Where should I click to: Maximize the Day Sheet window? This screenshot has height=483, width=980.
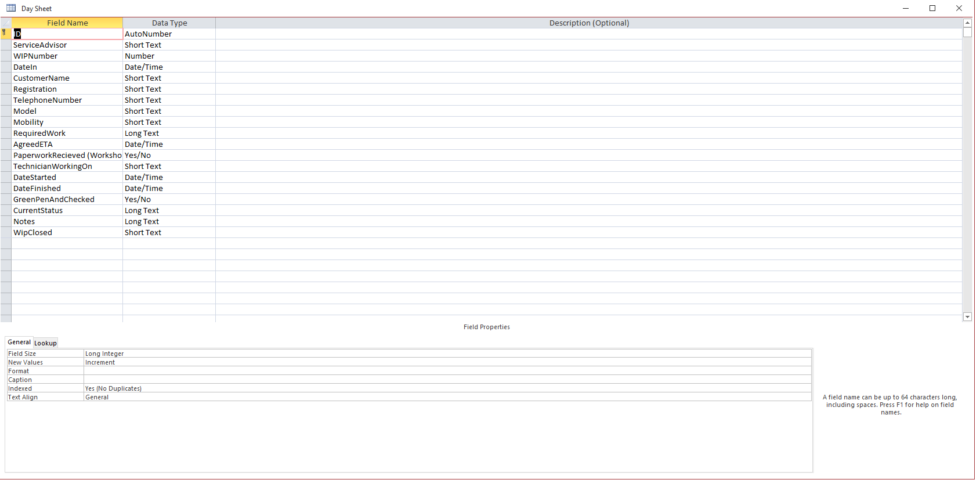[932, 8]
